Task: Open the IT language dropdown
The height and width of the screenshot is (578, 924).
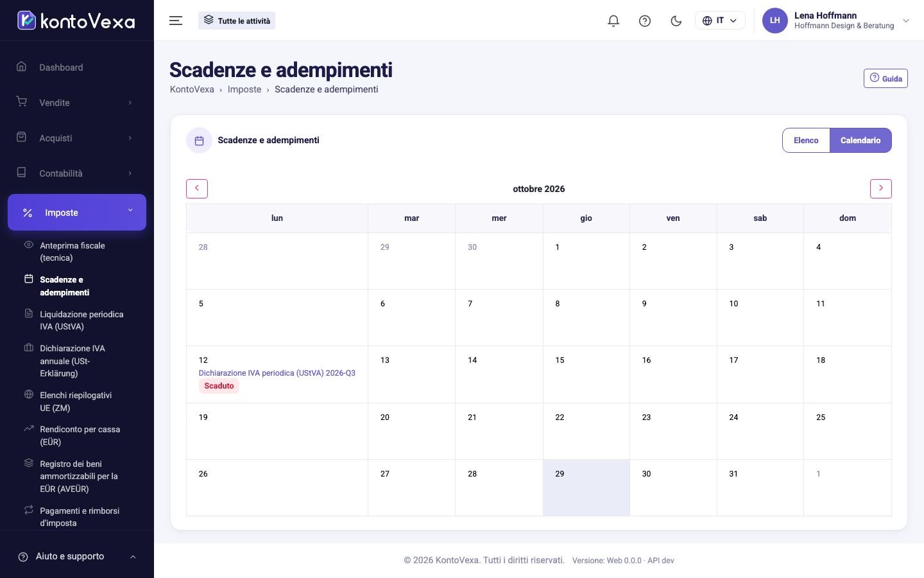Action: (x=720, y=21)
